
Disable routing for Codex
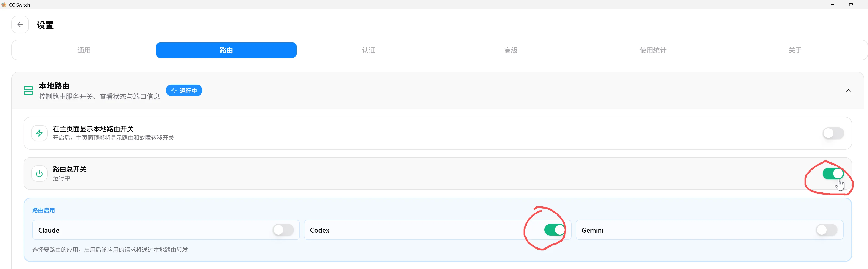(x=555, y=230)
